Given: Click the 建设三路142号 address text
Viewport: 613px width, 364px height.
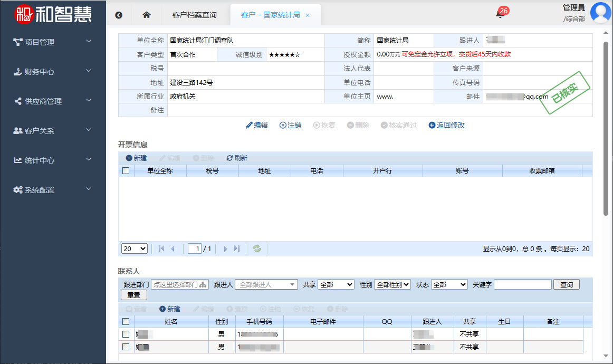Looking at the screenshot, I should (191, 82).
